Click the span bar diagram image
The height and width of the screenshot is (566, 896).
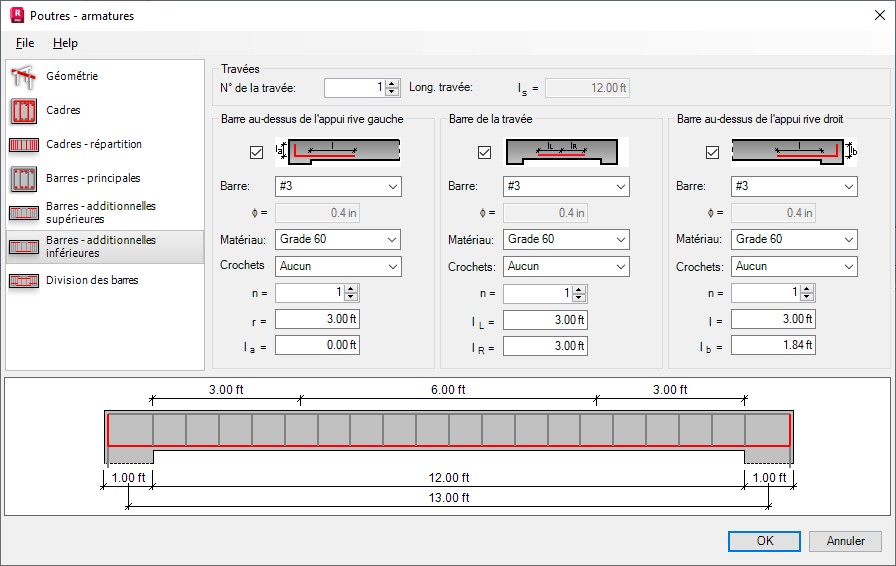566,152
